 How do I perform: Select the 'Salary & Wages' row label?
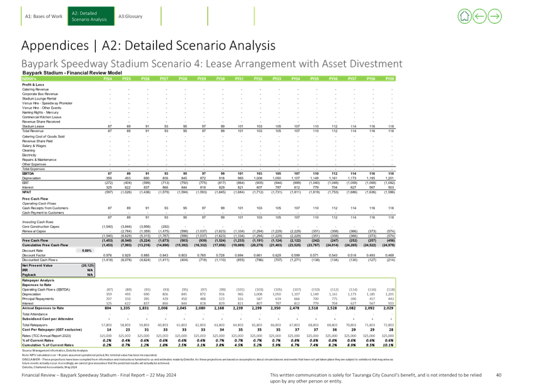pyautogui.click(x=34, y=146)
